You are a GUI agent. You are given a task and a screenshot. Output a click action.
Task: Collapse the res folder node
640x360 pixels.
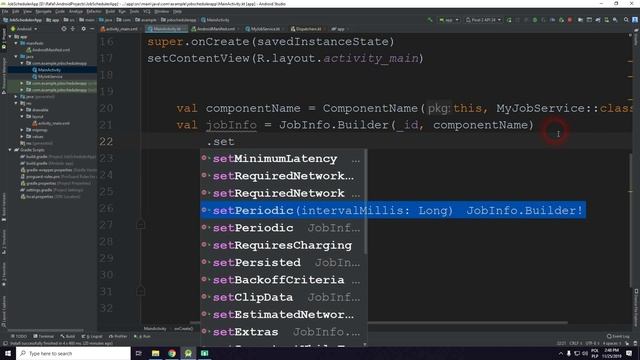16,103
